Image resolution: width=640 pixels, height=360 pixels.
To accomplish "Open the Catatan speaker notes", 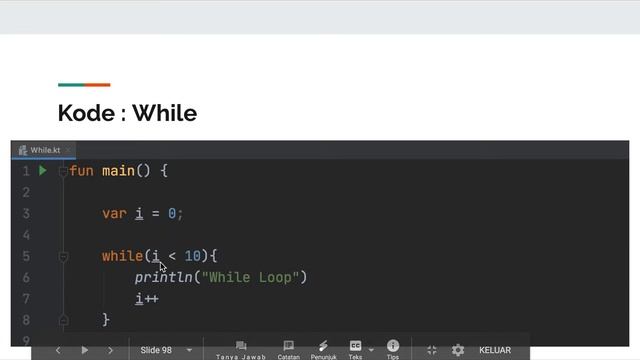I will 289,350.
